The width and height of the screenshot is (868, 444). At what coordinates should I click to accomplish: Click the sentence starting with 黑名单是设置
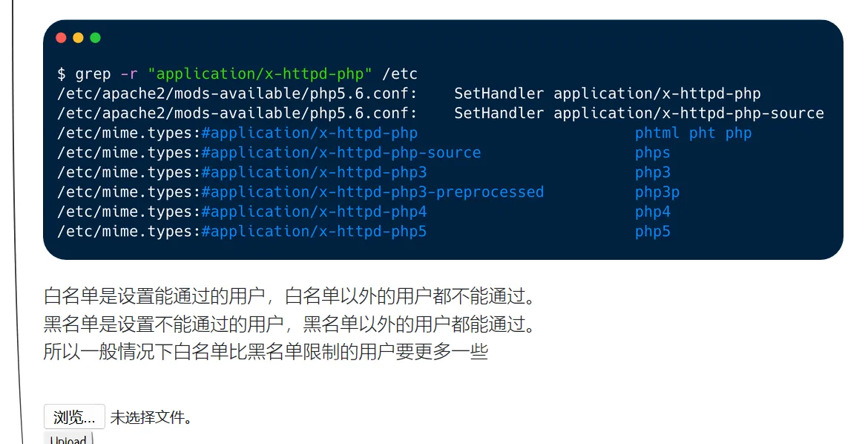(x=289, y=324)
